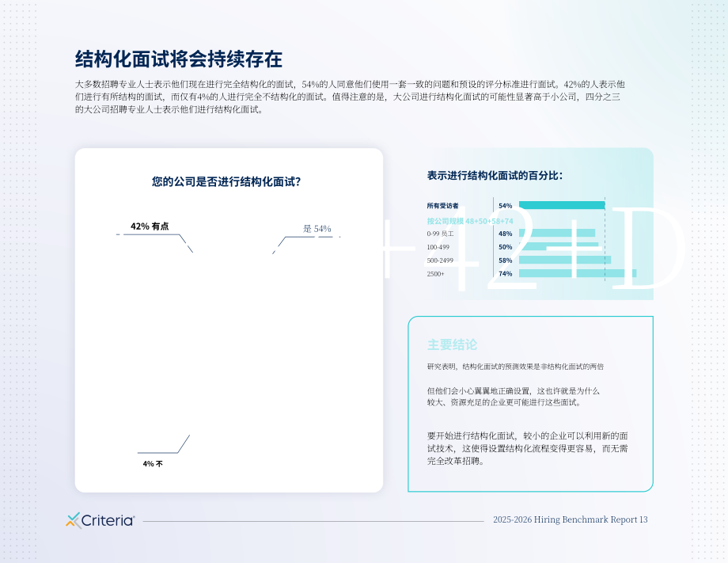Viewport: 728px width, 563px height.
Task: Select the 主要结论 heading
Action: [x=452, y=344]
